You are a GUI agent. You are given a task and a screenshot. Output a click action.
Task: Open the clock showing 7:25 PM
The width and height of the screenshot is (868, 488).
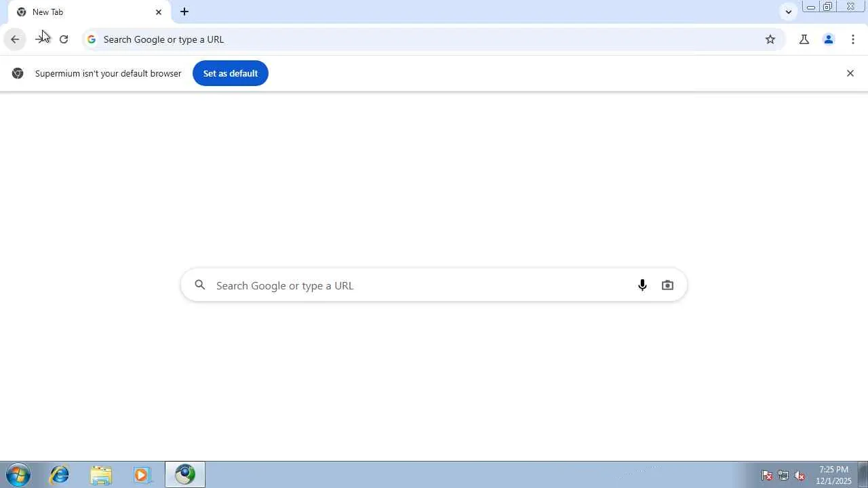click(x=833, y=474)
